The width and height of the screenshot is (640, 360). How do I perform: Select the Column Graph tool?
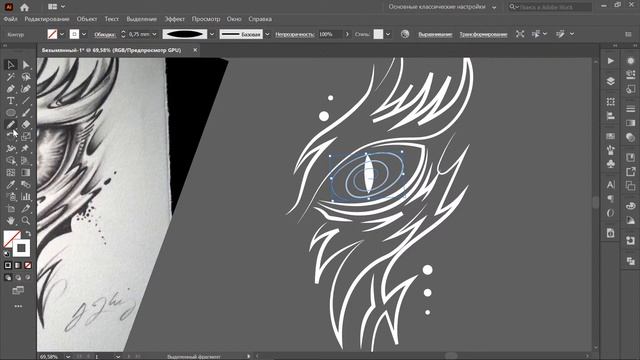26,196
